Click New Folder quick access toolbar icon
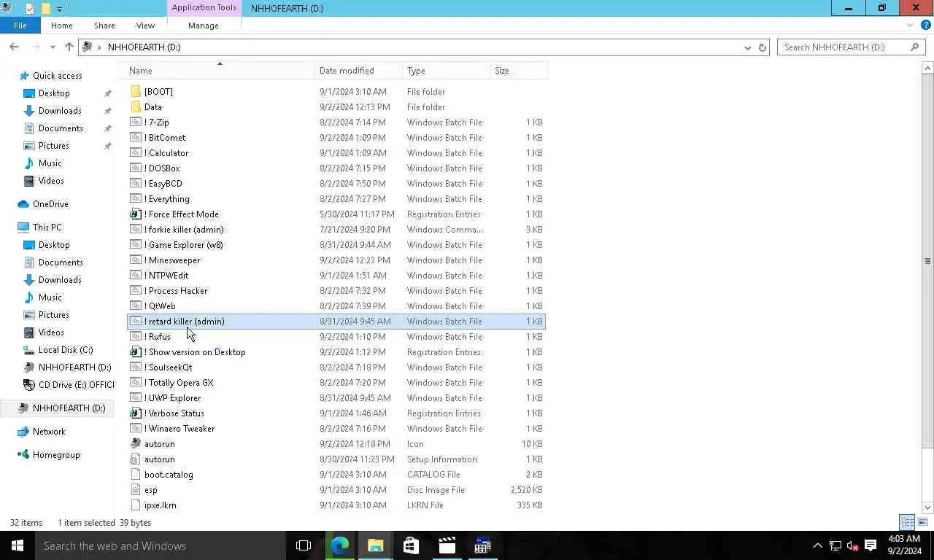 45,9
